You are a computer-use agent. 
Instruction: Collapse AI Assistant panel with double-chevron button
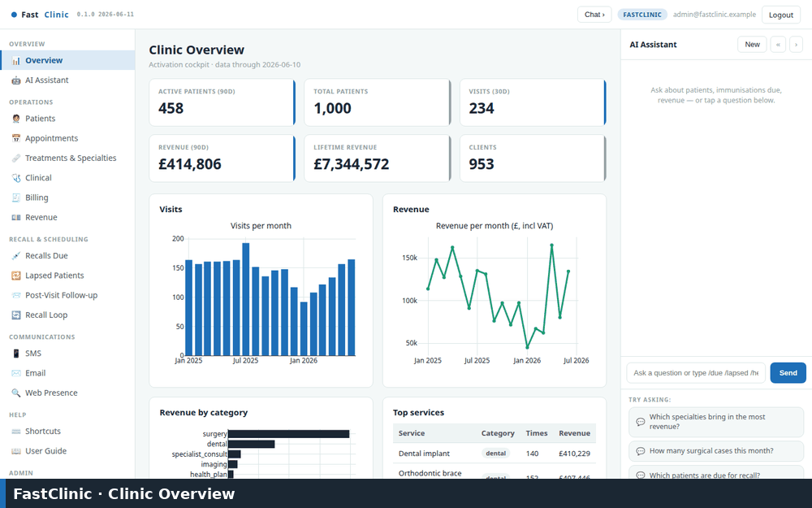[778, 45]
